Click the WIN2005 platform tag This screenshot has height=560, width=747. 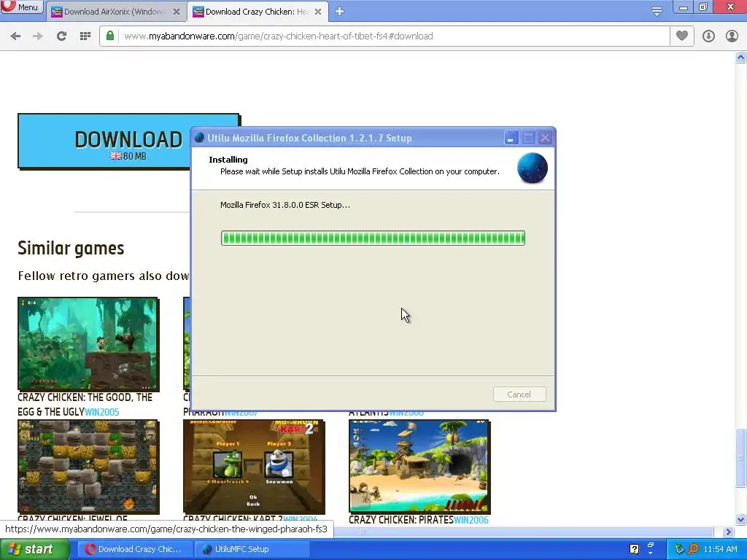[102, 412]
